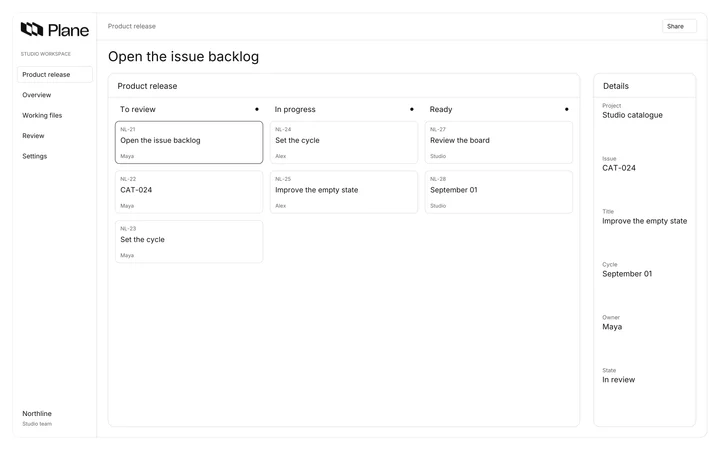Open Product release in the sidebar
The height and width of the screenshot is (450, 720).
pos(55,74)
